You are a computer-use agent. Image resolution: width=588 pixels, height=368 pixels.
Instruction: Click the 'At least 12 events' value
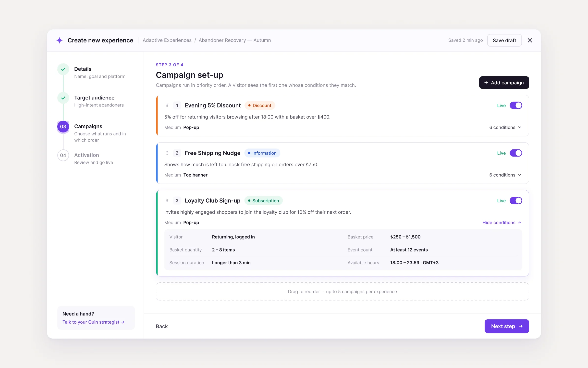pyautogui.click(x=409, y=250)
